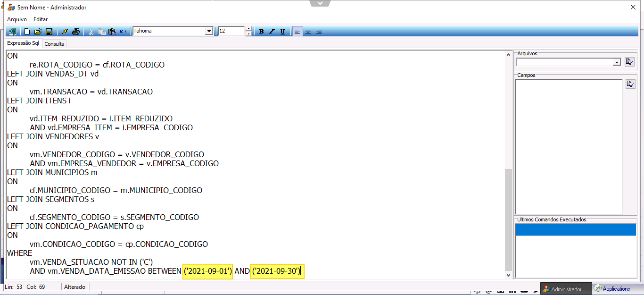This screenshot has width=644, height=295.
Task: Click the line LEFT JOIN MUNICIPIOS m
Action: pos(52,172)
